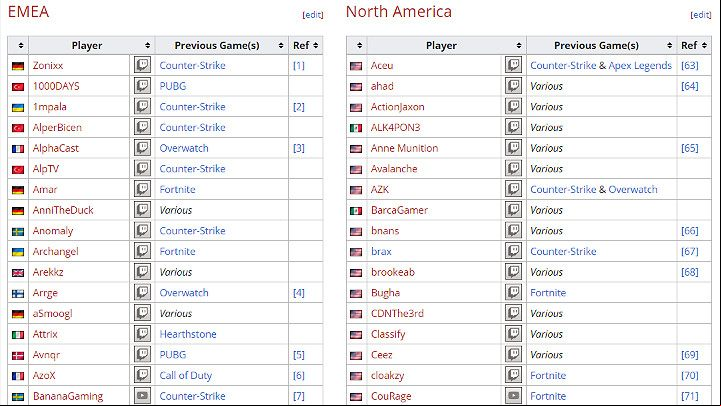Click the Twitch icon beside AZK
721x406 pixels.
click(513, 189)
